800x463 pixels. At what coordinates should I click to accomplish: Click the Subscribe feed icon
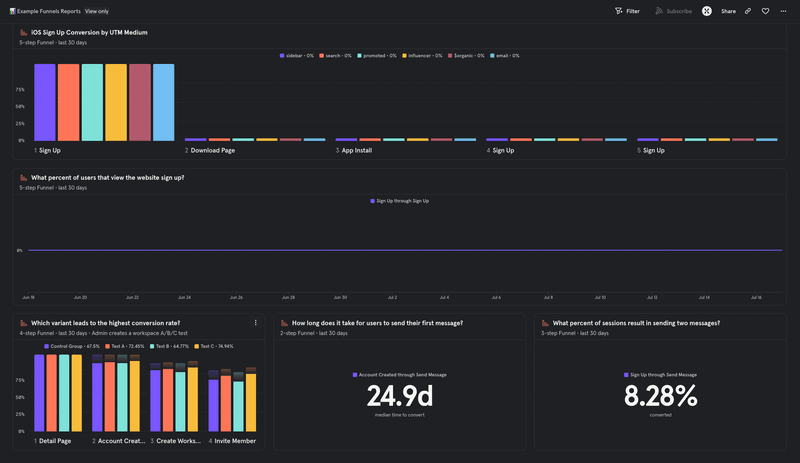(x=659, y=11)
